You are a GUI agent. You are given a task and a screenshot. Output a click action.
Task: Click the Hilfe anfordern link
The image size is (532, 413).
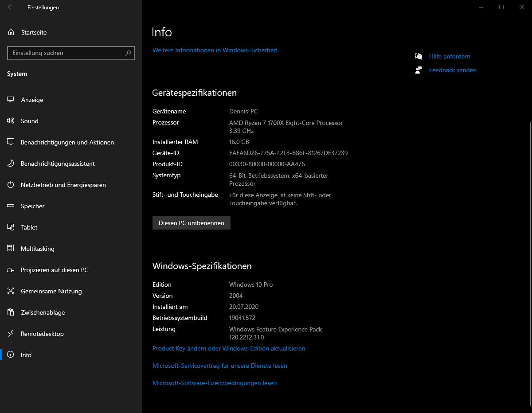click(x=450, y=56)
